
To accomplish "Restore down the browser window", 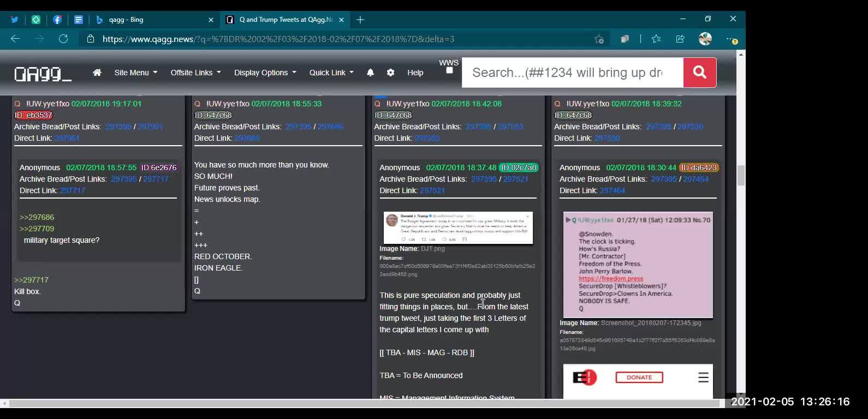I will [x=708, y=19].
